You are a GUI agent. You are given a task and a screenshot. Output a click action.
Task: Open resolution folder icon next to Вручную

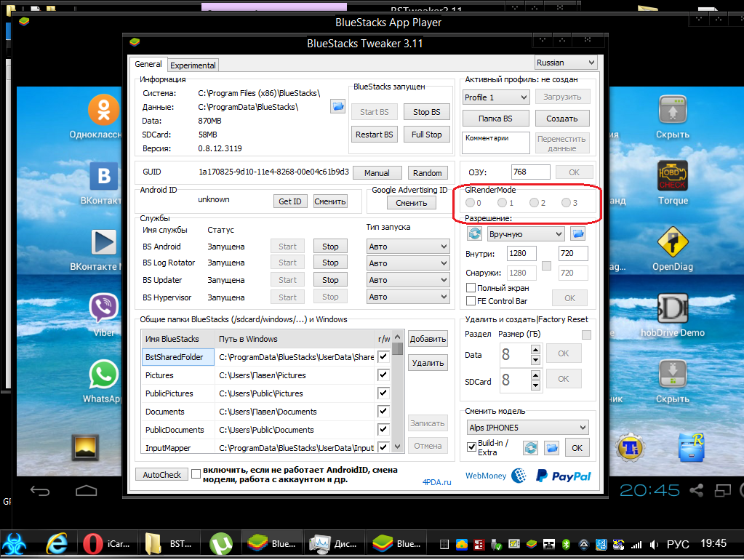(x=577, y=233)
